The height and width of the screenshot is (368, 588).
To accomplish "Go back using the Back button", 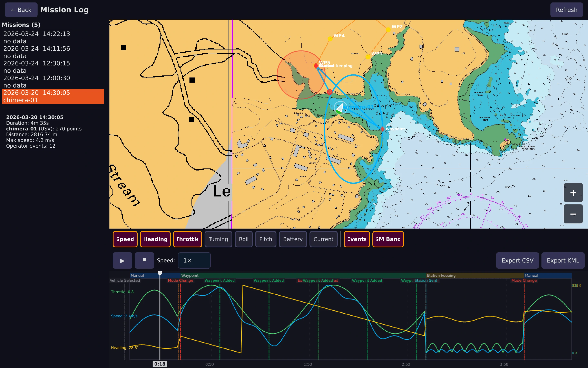I will 21,10.
